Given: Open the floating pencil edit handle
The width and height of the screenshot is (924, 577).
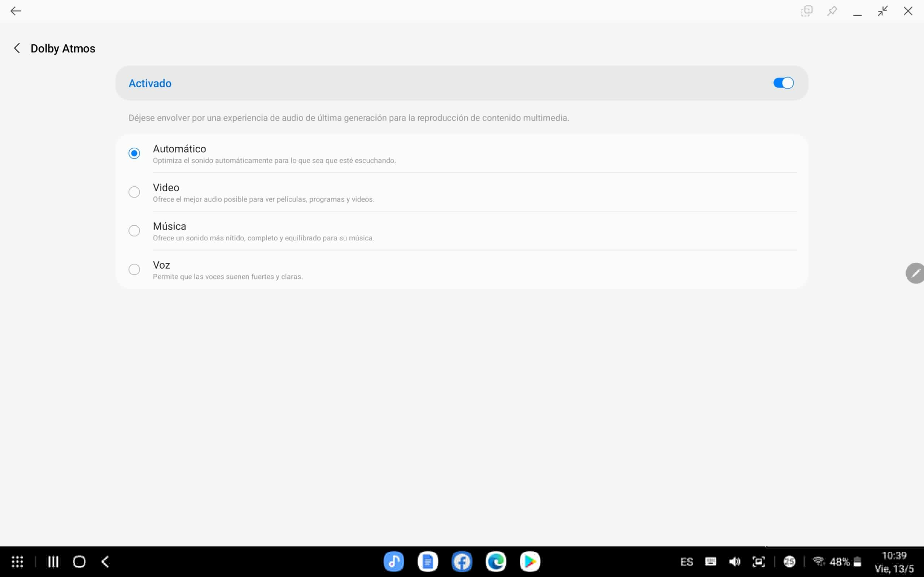Looking at the screenshot, I should coord(915,273).
